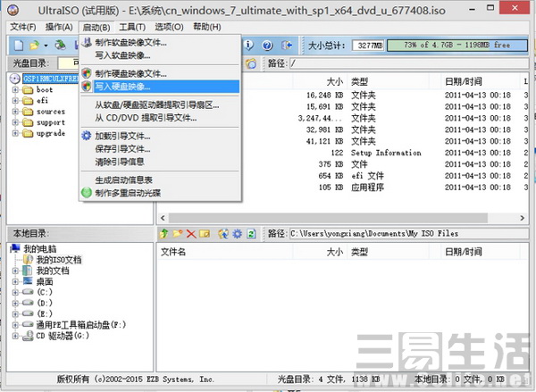This screenshot has width=536, height=392.
Task: Expand the 通用PE工具箱启动盘(F:) node
Action: [15, 325]
